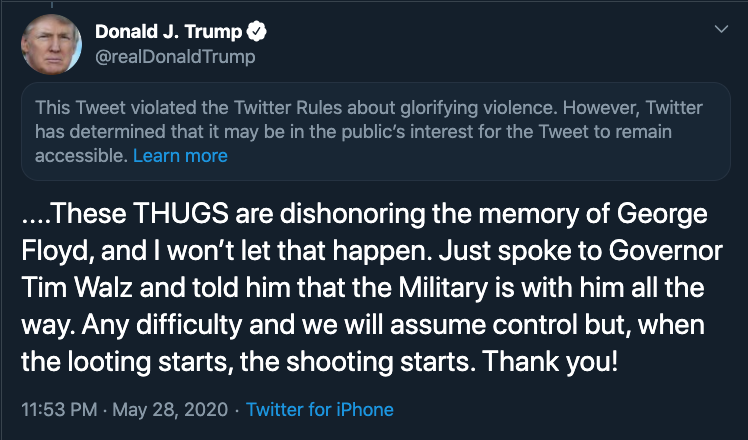Click the word Military in the tweet
Image resolution: width=748 pixels, height=440 pixels.
(x=443, y=289)
